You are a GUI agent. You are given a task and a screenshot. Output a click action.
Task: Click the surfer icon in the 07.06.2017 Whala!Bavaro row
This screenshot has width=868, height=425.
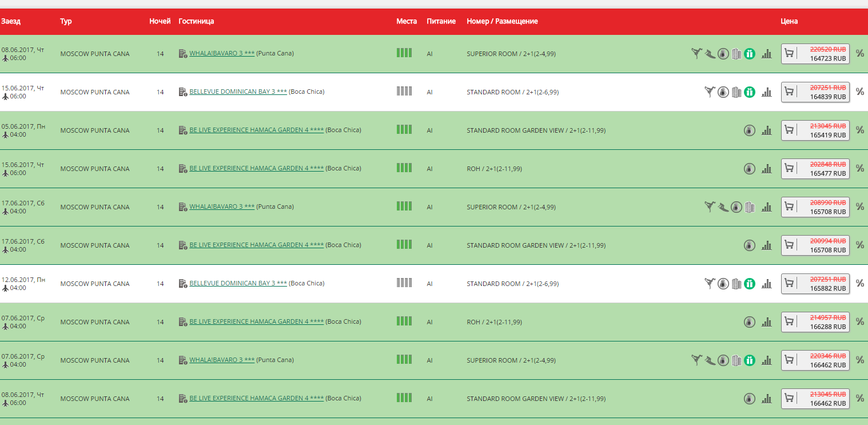point(710,360)
